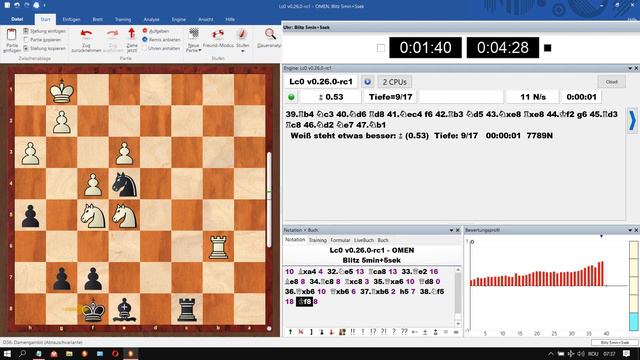Show hidden tray icons on the taskbar
The height and width of the screenshot is (360, 640).
coord(551,353)
